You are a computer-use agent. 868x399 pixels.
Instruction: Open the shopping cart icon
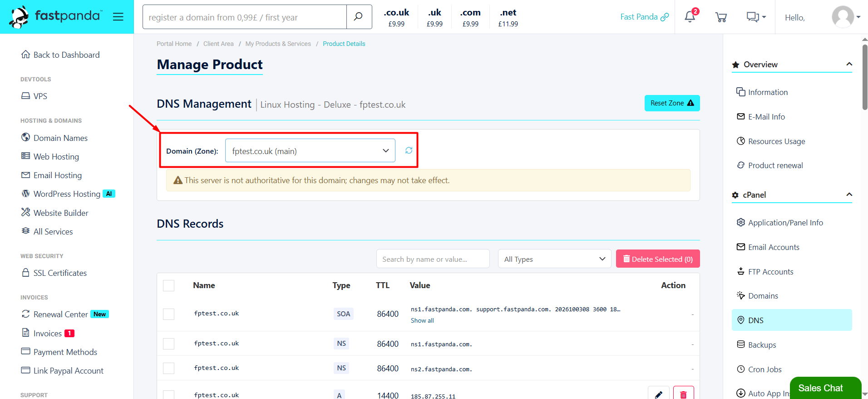721,17
